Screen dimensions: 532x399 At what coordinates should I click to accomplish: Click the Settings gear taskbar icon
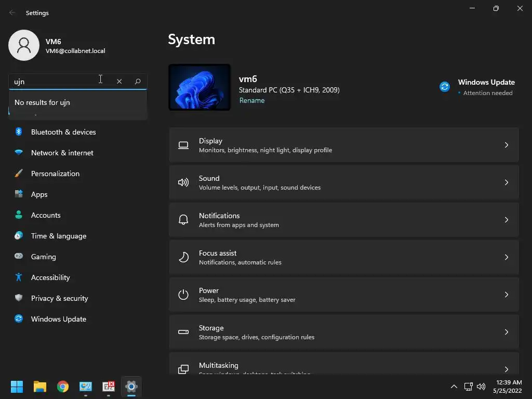(131, 387)
